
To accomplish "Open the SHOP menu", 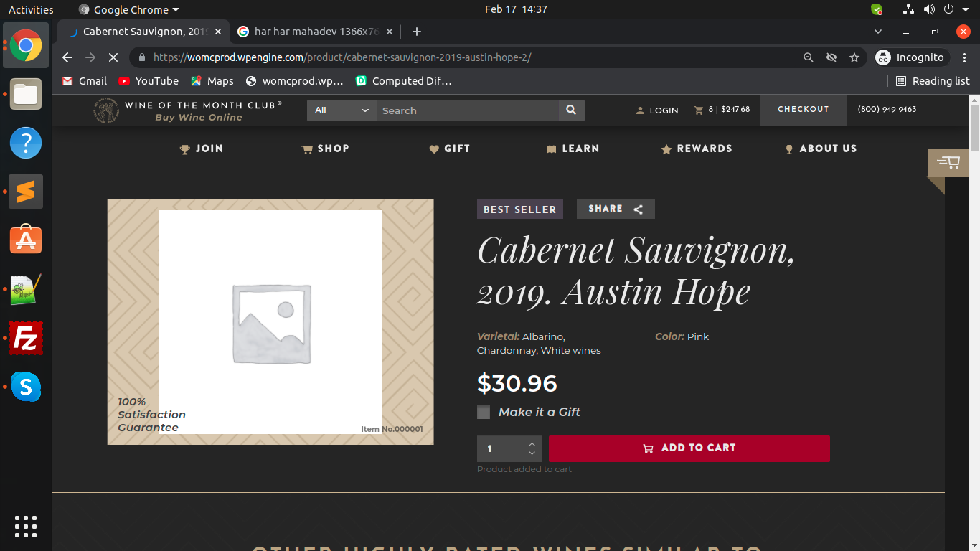I will click(x=325, y=149).
